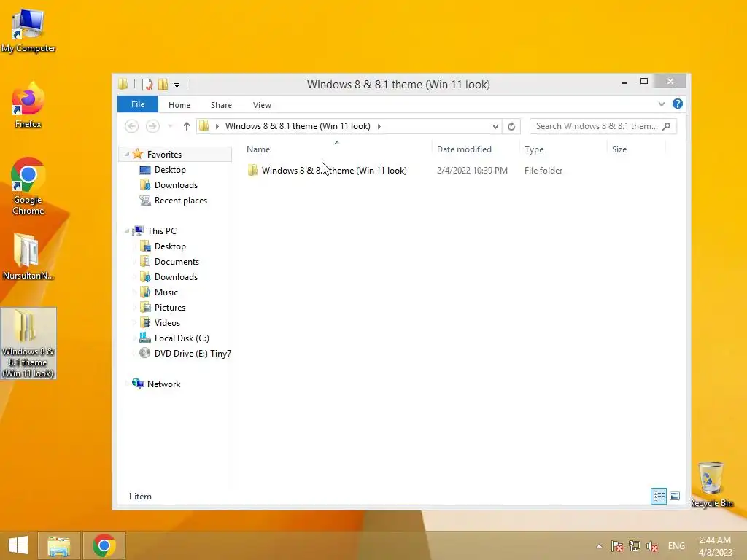Viewport: 747px width, 560px height.
Task: Switch to the View ribbon tab
Action: [262, 105]
